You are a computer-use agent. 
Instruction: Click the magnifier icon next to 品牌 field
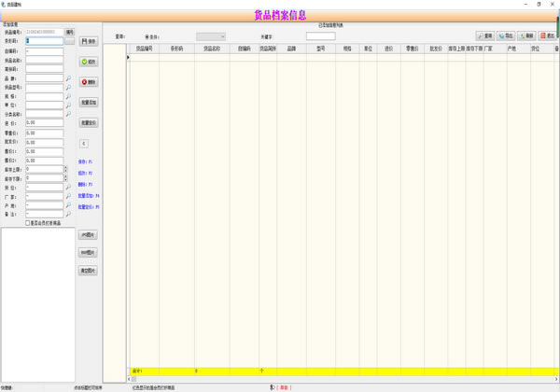[68, 77]
